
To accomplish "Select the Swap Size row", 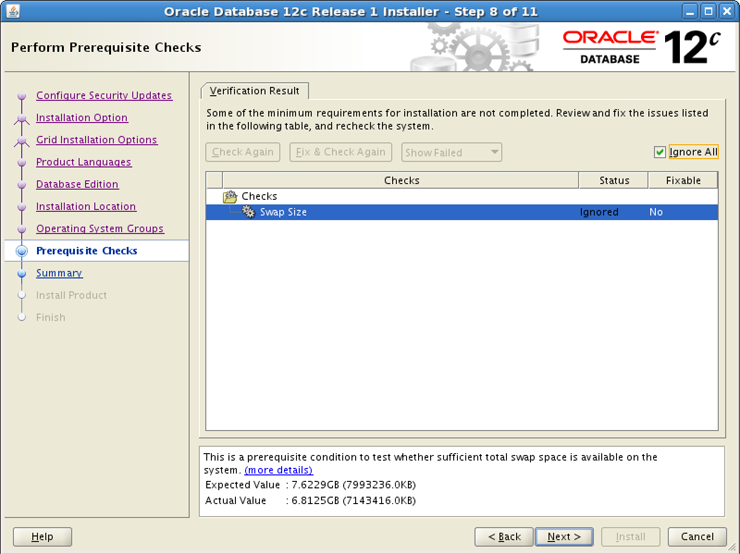I will (x=462, y=212).
